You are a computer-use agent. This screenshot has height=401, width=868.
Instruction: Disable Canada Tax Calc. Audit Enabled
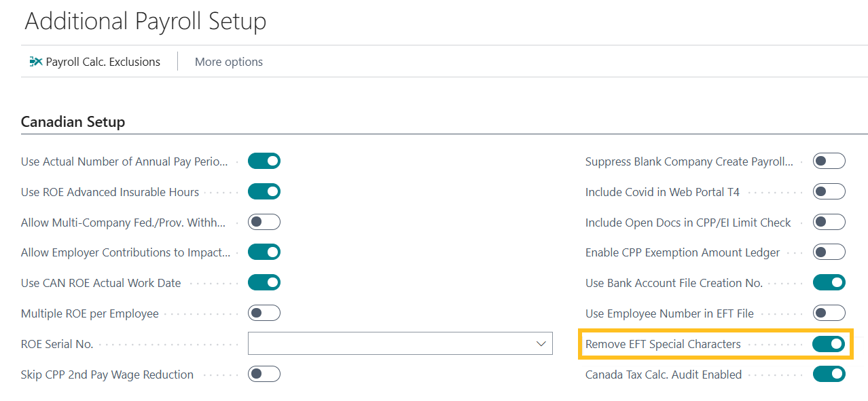(x=829, y=374)
